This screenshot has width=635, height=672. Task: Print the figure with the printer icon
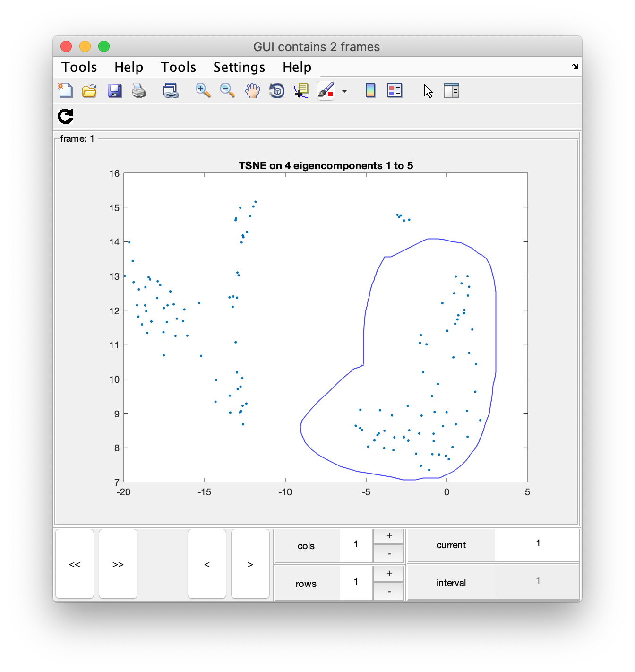tap(139, 90)
